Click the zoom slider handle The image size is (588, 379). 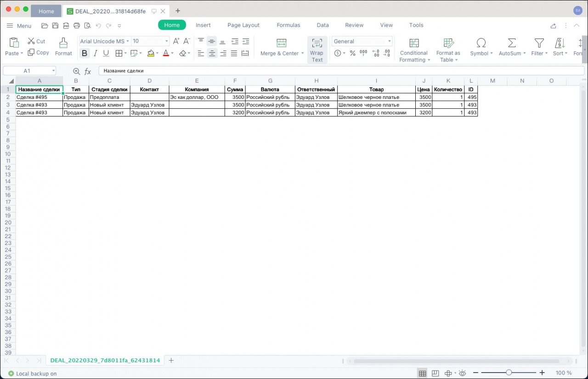tap(509, 373)
